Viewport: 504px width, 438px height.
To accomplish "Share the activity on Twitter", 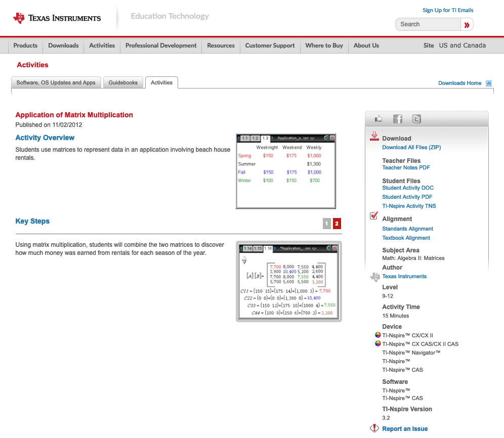I will coord(416,119).
